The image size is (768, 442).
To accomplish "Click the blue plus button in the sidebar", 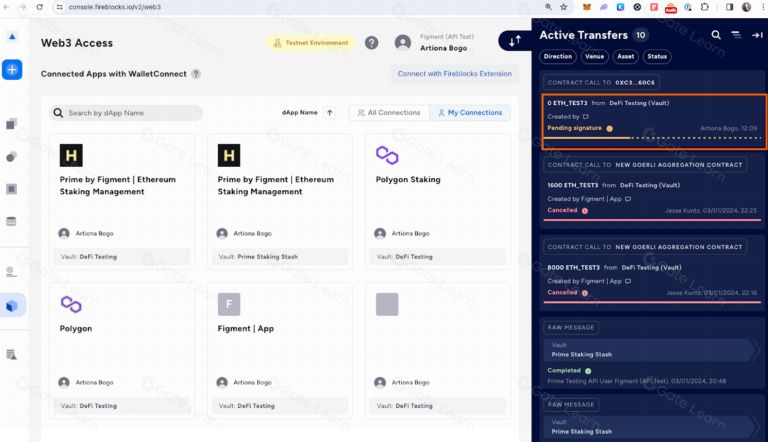I will (12, 70).
